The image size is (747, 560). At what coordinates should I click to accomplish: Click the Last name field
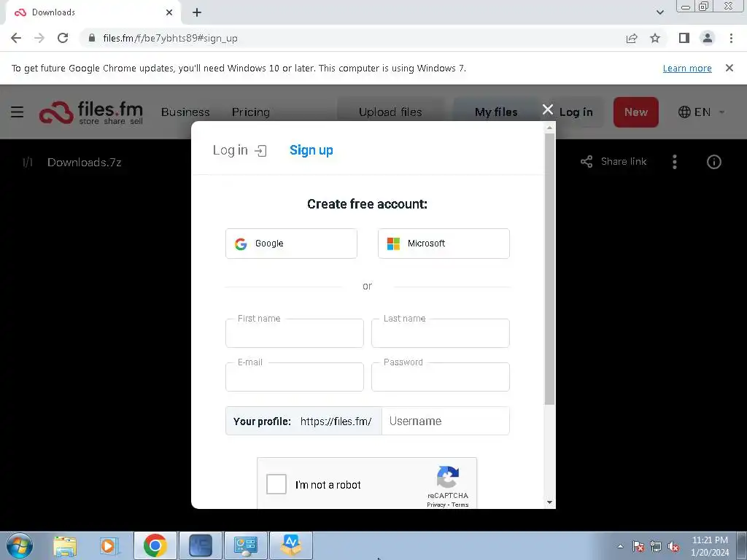(440, 332)
